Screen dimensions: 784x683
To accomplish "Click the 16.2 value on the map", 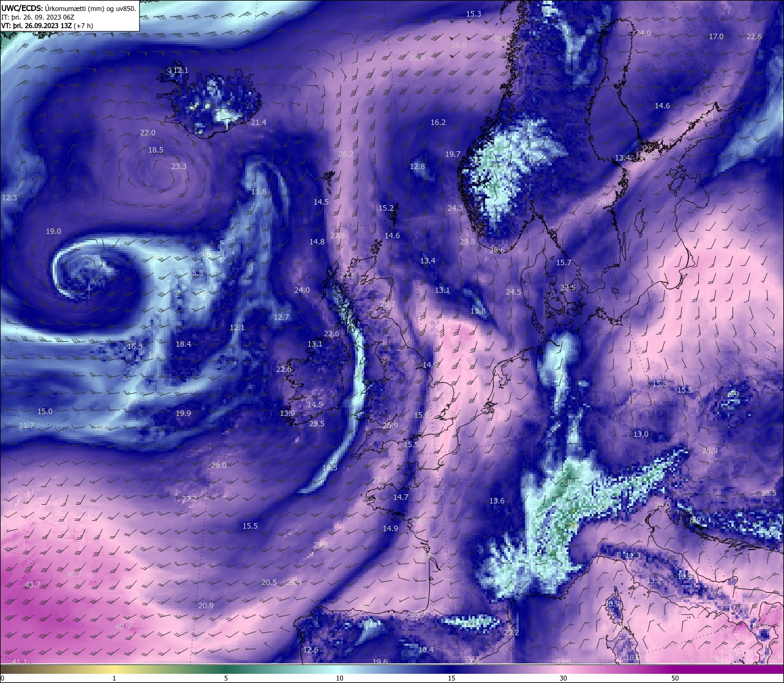I will point(438,123).
